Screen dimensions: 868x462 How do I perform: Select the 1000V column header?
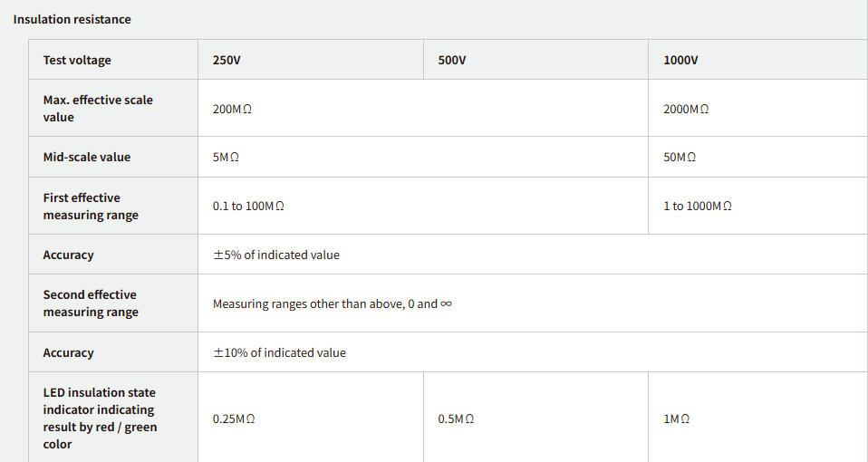coord(680,60)
